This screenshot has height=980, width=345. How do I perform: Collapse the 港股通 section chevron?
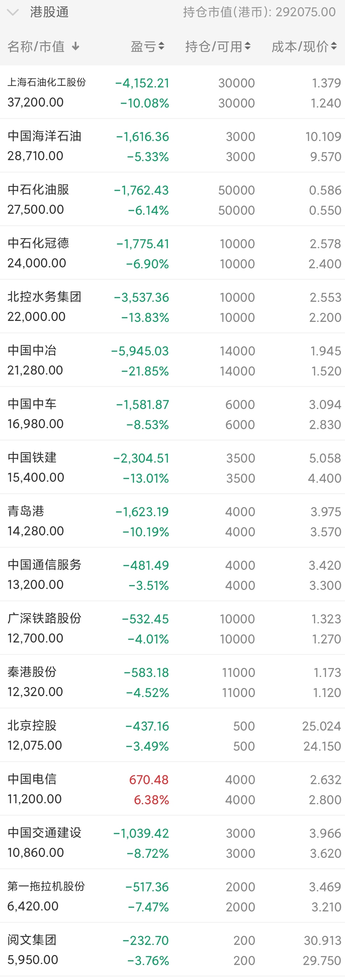click(12, 12)
